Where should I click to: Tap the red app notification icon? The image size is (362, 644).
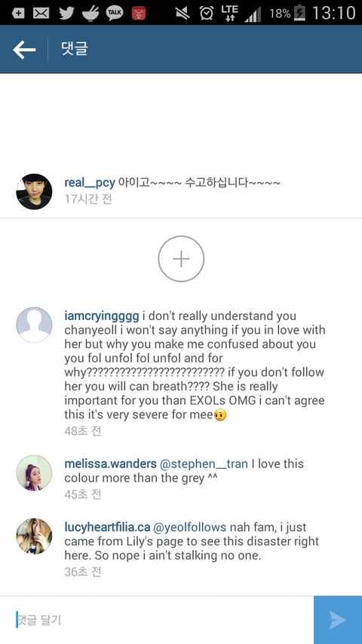tap(139, 13)
